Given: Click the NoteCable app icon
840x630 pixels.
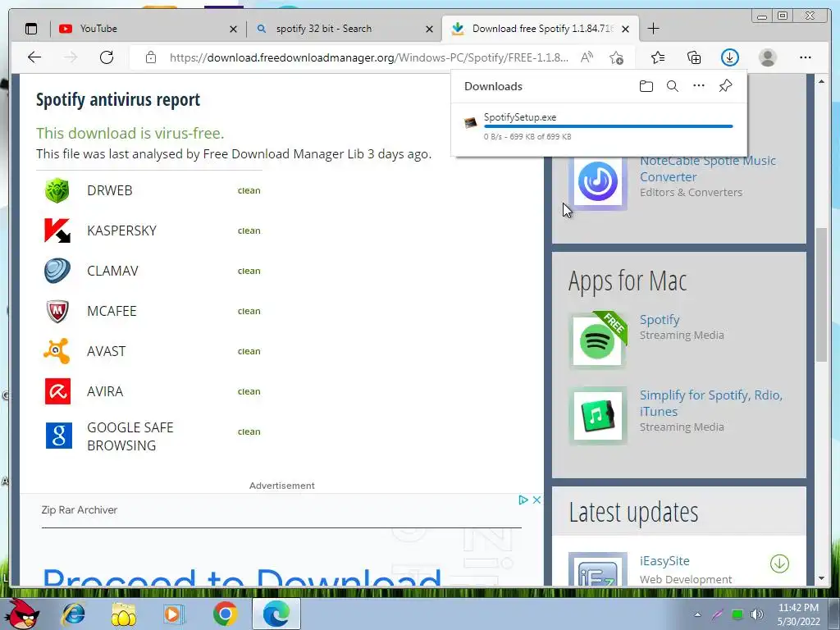Looking at the screenshot, I should (597, 181).
